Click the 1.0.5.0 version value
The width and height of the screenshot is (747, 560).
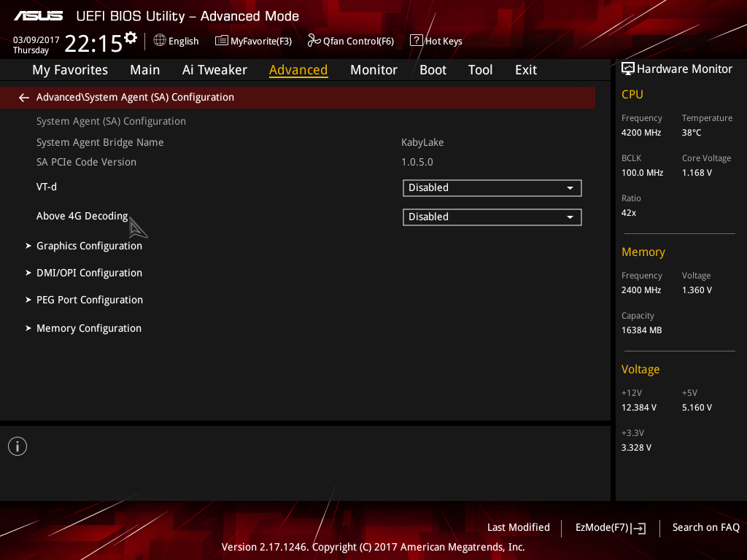coord(417,162)
